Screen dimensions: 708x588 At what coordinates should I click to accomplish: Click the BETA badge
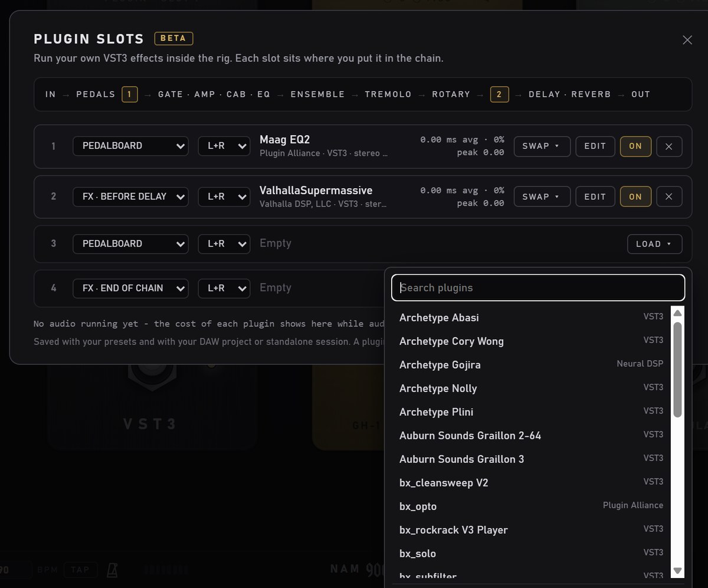click(173, 38)
